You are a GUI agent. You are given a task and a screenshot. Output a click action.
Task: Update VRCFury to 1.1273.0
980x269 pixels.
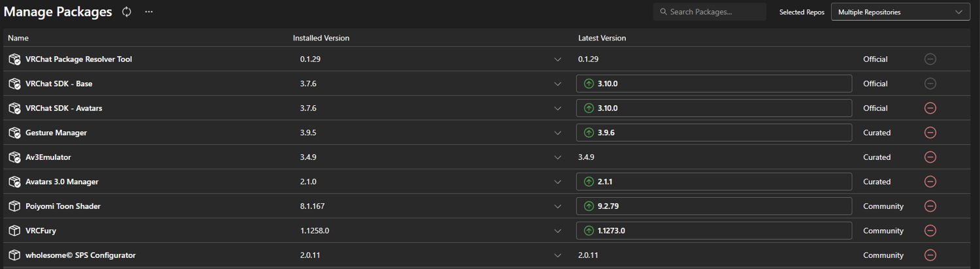(x=713, y=230)
